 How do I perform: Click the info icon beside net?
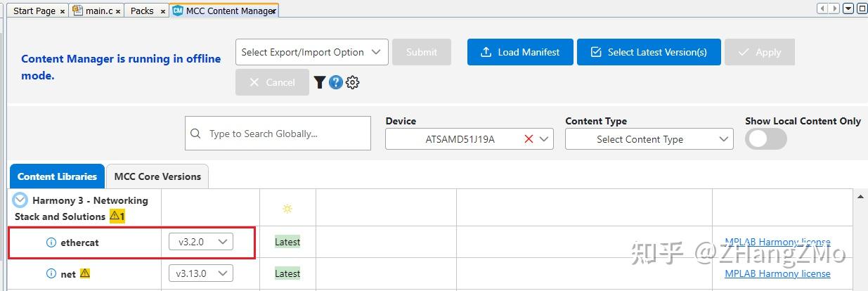click(x=51, y=274)
